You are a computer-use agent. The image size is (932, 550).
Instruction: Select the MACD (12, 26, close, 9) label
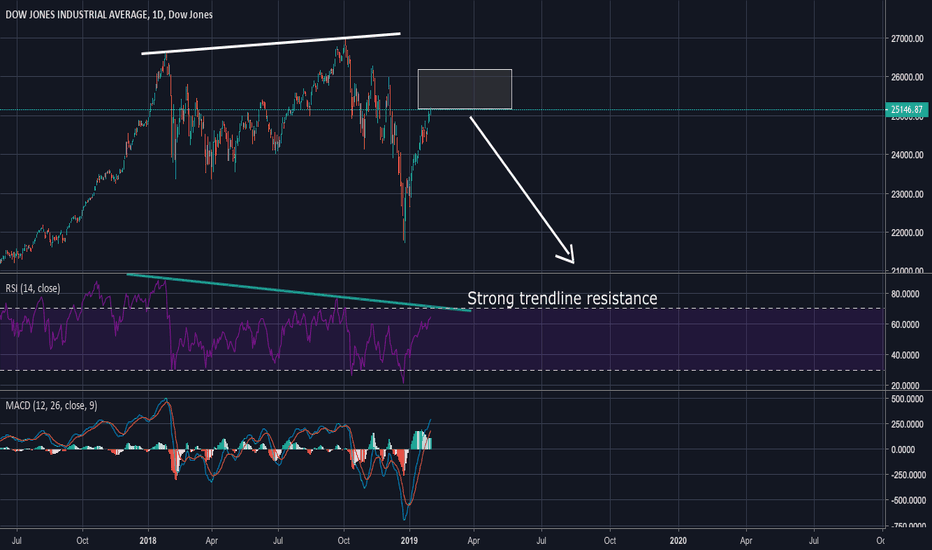click(51, 406)
